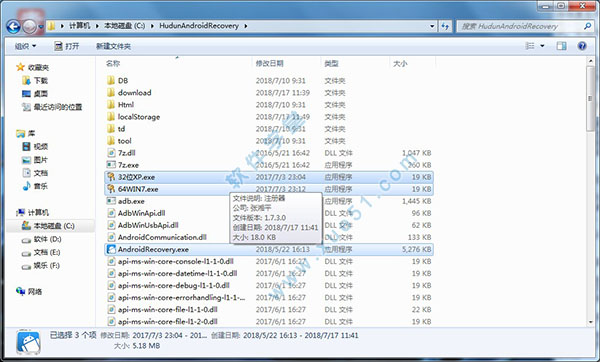The image size is (600, 362).
Task: Click the 打开 toolbar button
Action: point(66,46)
